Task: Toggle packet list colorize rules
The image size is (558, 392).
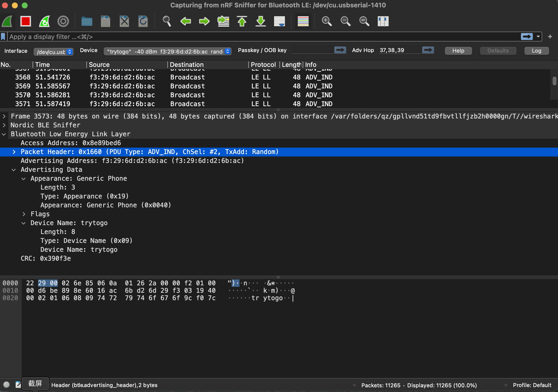Action: 303,21
